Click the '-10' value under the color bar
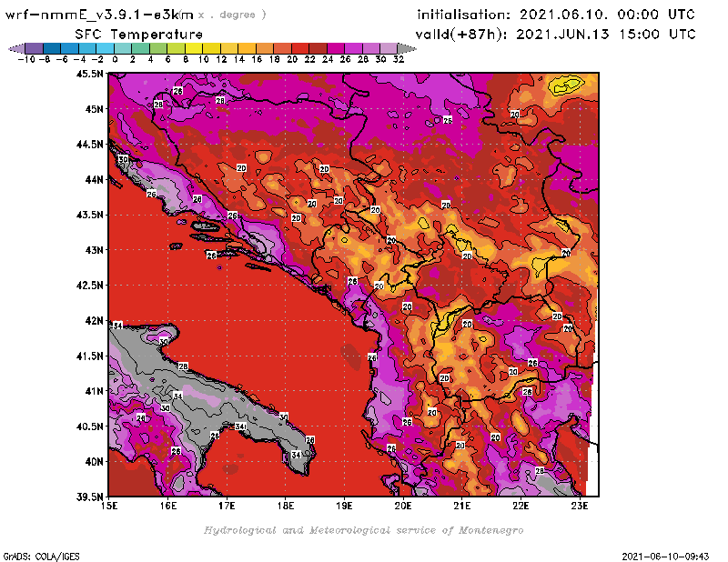This screenshot has height=562, width=728. click(26, 59)
